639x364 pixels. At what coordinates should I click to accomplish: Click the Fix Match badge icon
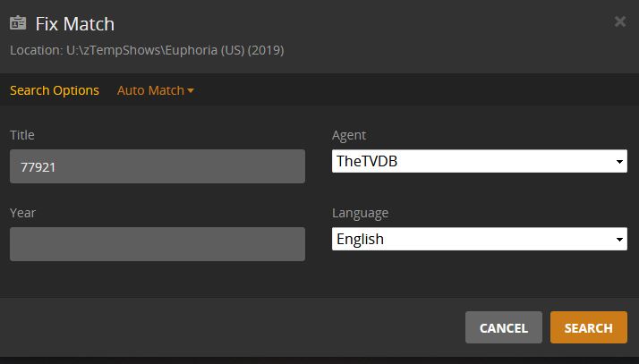[18, 23]
